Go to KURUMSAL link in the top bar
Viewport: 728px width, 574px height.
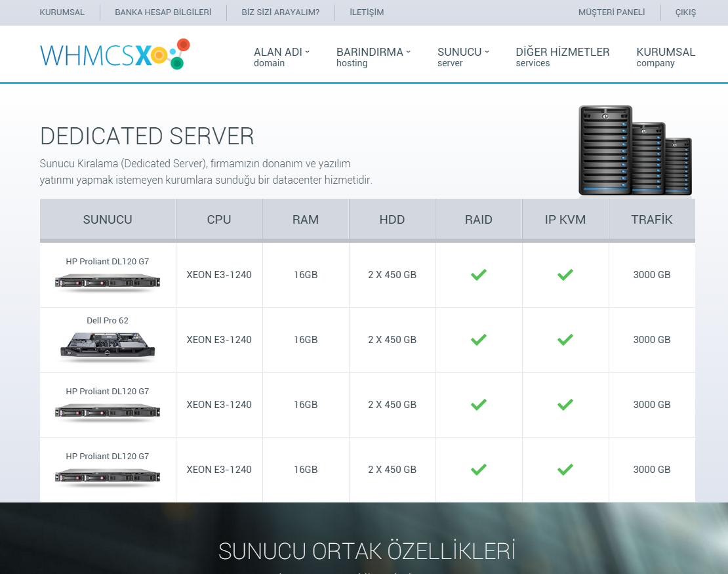[62, 12]
